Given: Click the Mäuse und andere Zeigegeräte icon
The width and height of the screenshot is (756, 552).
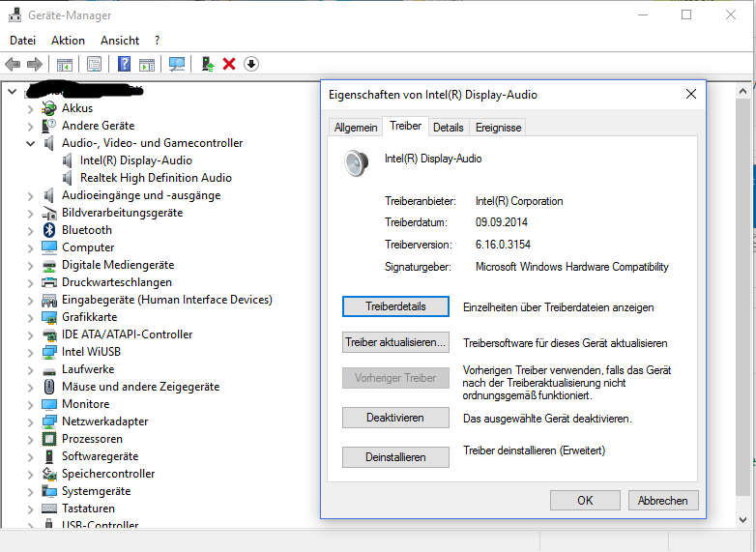Looking at the screenshot, I should 49,387.
